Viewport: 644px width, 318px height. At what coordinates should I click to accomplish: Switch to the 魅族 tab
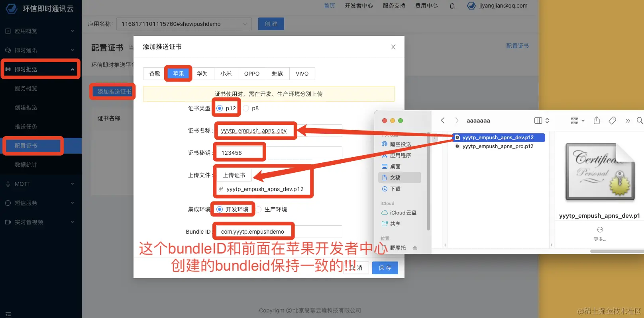coord(277,74)
